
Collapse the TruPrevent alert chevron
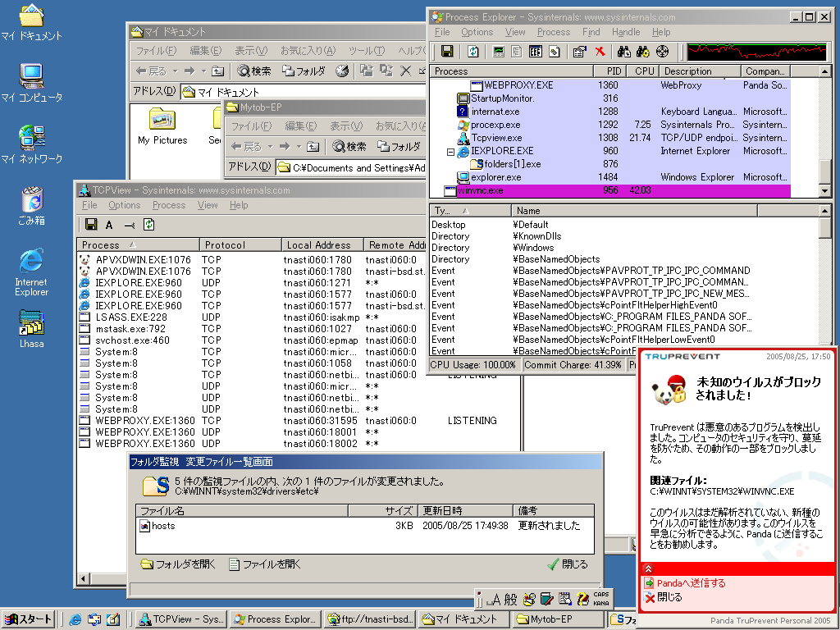(x=647, y=568)
